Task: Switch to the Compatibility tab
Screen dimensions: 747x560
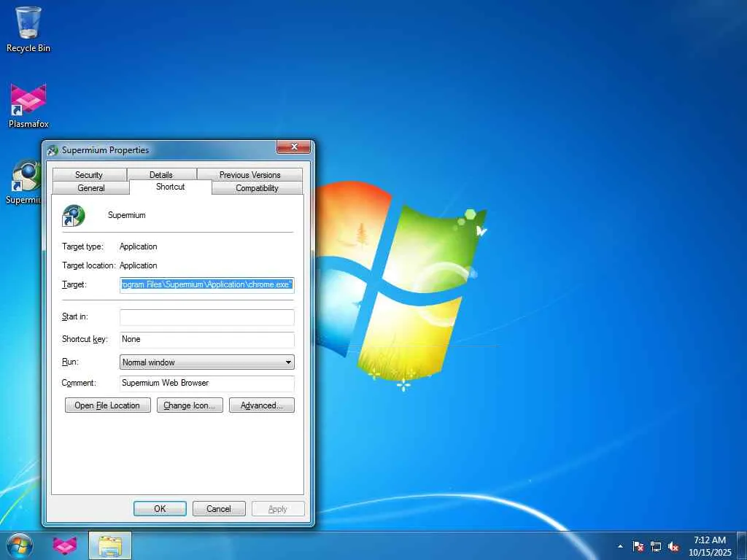Action: tap(257, 188)
